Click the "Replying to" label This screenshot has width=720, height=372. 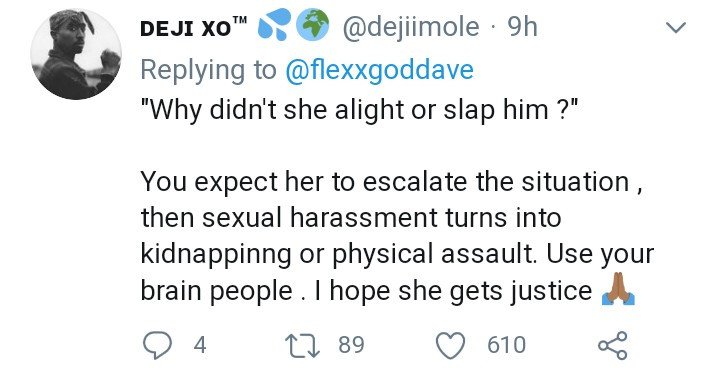tap(208, 69)
